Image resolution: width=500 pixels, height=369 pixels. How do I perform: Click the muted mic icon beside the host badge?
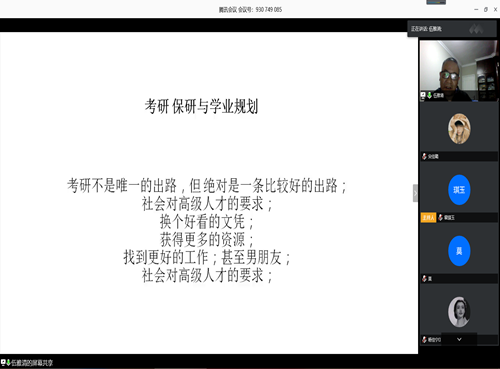[440, 218]
